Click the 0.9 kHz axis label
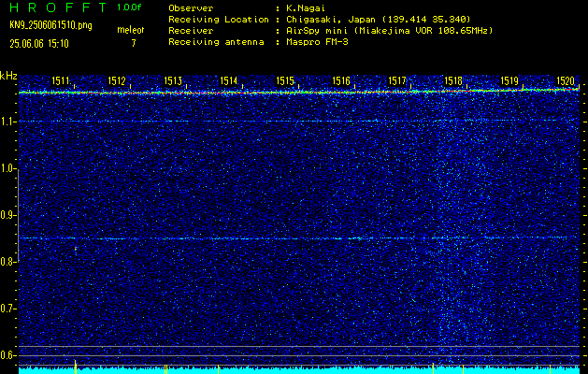Viewport: 588px width, 374px height. point(7,215)
